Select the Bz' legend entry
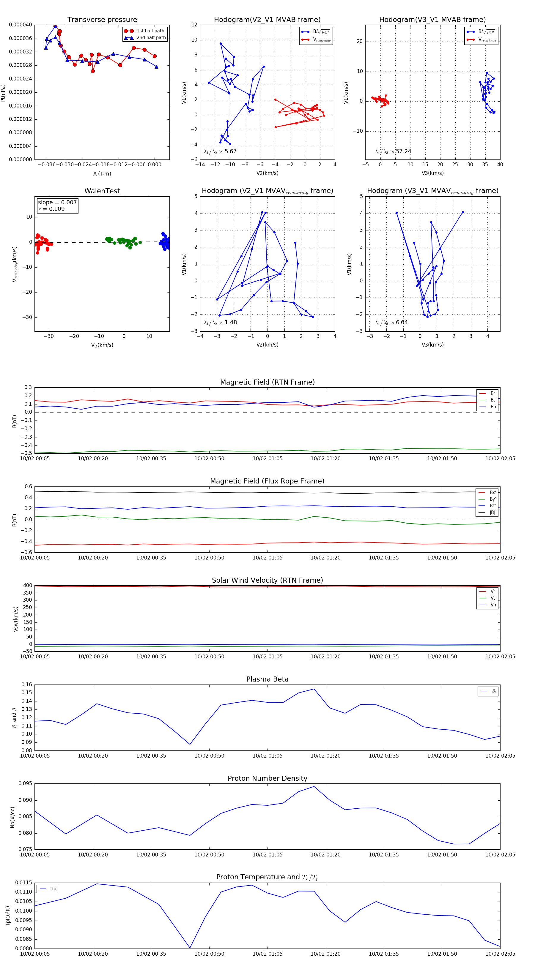 point(487,506)
